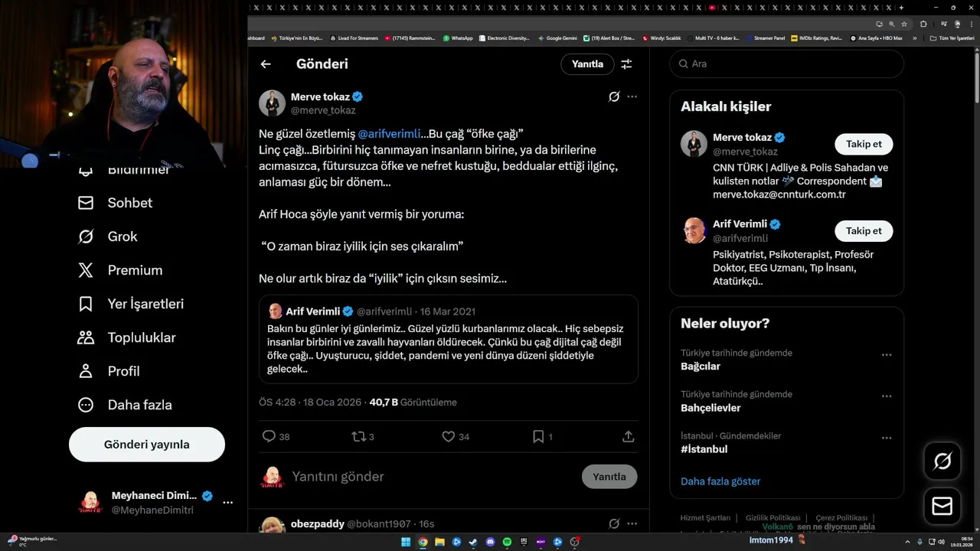
Task: Like the post with the 34 heart icon
Action: [456, 436]
